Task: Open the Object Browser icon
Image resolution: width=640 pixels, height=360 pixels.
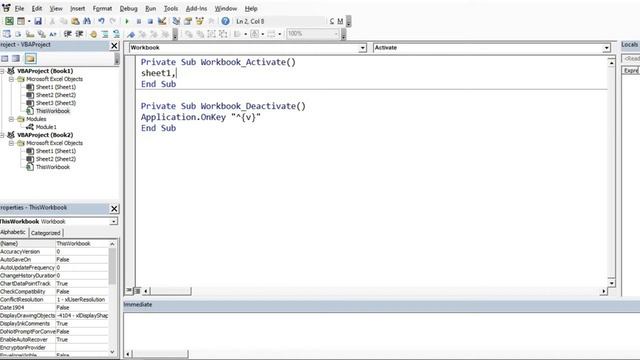Action: coord(200,21)
